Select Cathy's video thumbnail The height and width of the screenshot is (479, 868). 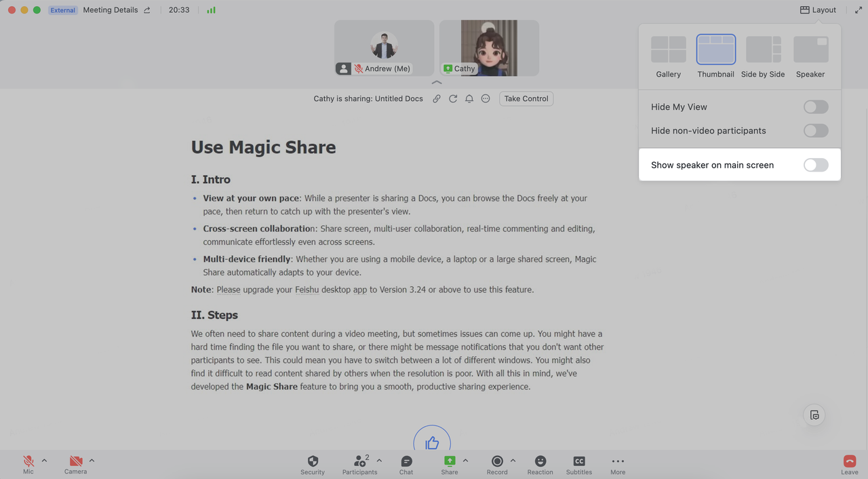(x=489, y=47)
